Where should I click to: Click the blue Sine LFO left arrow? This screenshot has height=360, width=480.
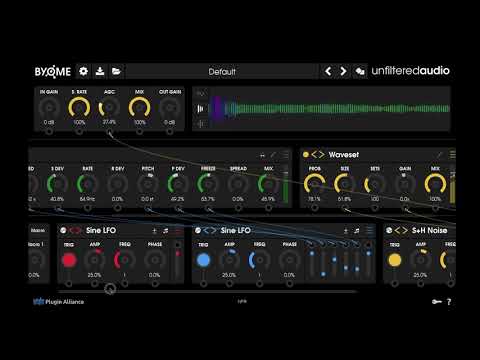pyautogui.click(x=206, y=230)
